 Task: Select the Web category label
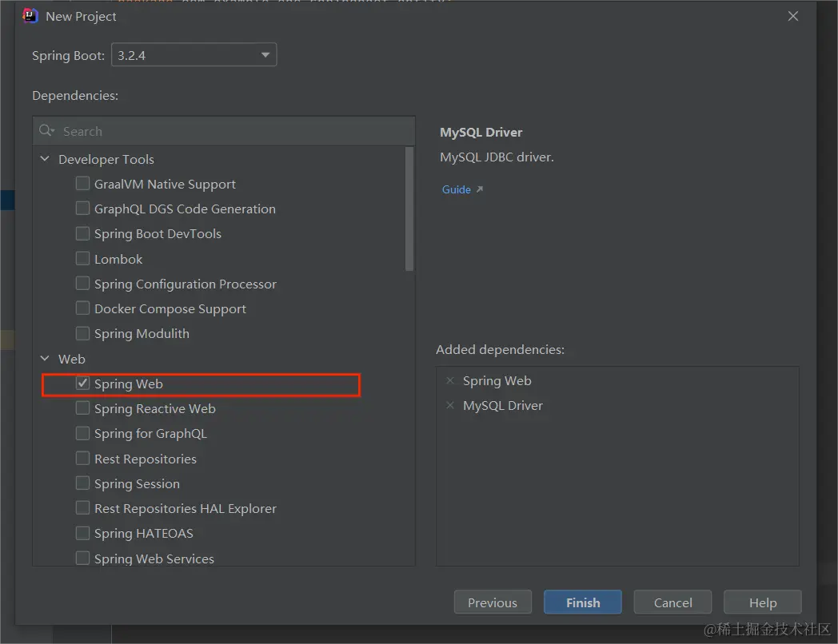tap(72, 359)
